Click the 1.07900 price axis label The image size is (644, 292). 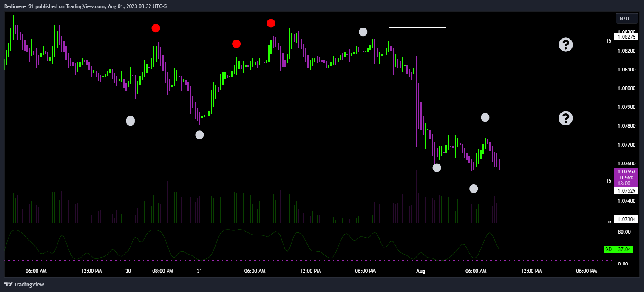[x=626, y=107]
